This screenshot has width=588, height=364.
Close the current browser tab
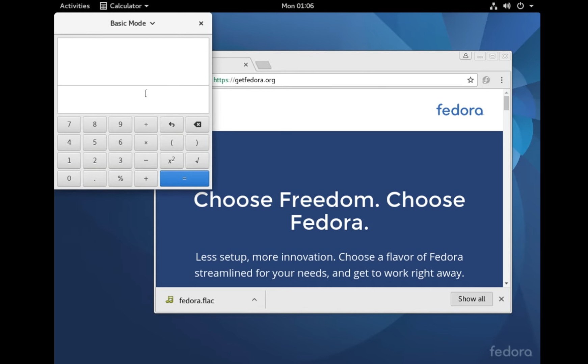click(246, 64)
